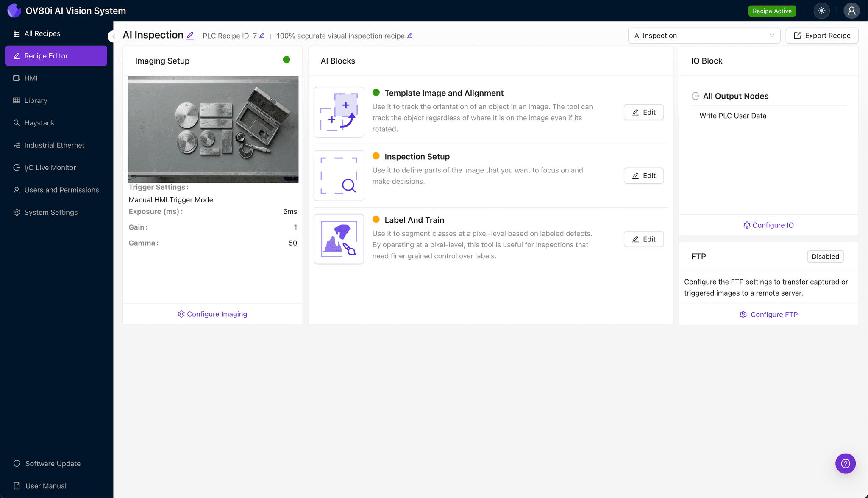
Task: Click the PLC Recipe ID: 7 text
Action: (x=230, y=36)
